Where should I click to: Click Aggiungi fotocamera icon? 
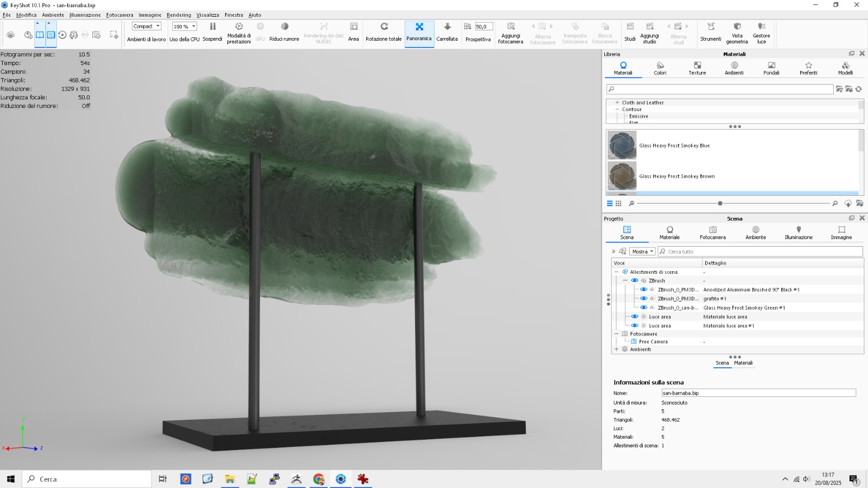pyautogui.click(x=510, y=27)
